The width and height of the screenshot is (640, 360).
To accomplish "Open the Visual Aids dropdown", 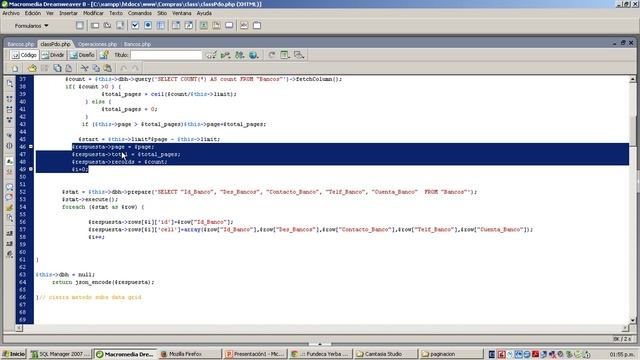I will pos(299,55).
